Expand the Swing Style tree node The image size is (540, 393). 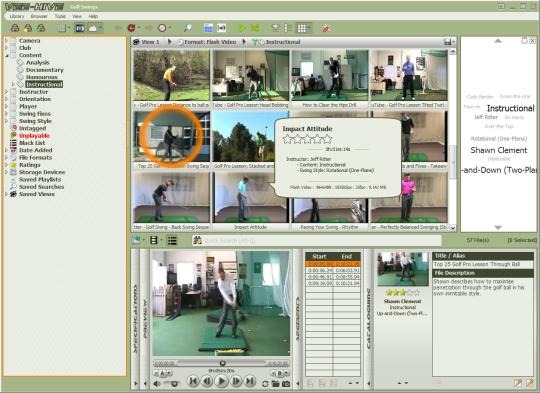coord(6,121)
